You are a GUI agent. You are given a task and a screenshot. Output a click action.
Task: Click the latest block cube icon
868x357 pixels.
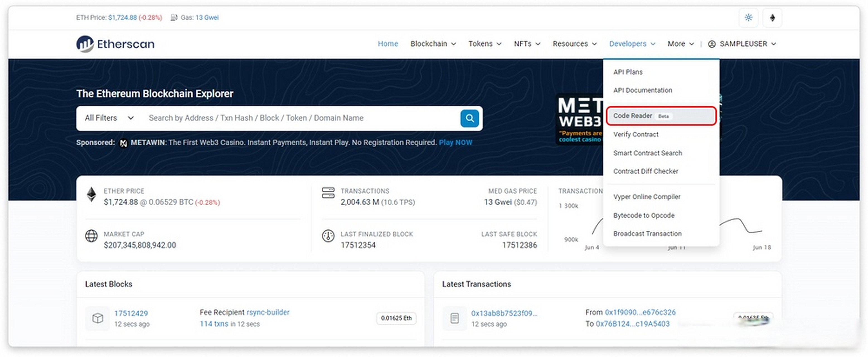(98, 318)
